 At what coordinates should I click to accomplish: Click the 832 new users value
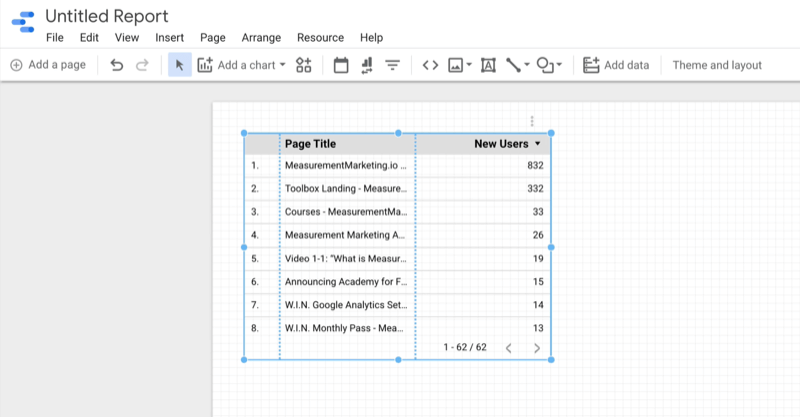point(535,165)
